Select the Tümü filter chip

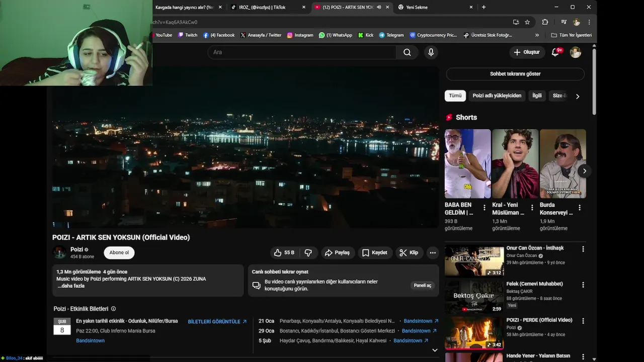click(x=455, y=96)
